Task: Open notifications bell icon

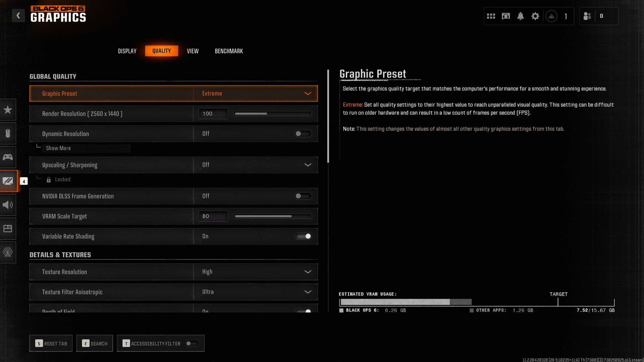Action: click(521, 16)
